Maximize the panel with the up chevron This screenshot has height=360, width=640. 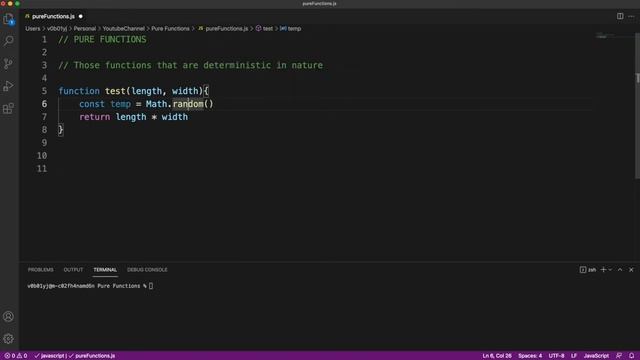tap(620, 270)
